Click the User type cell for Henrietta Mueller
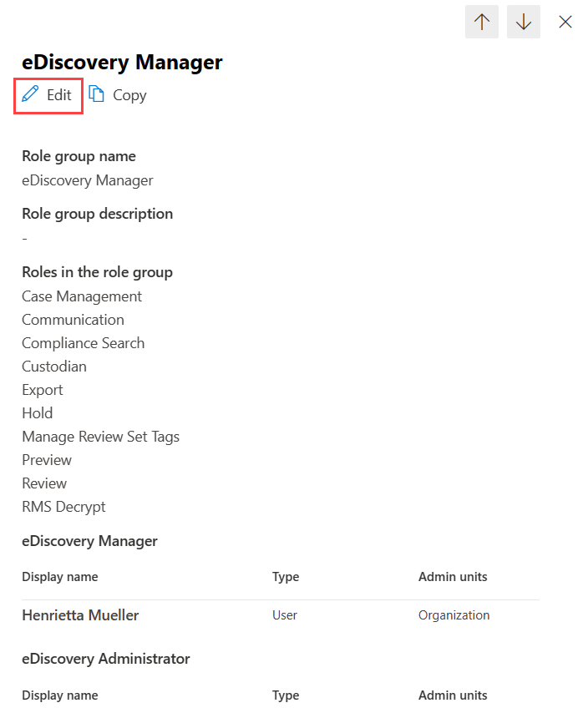The image size is (588, 713). (285, 615)
